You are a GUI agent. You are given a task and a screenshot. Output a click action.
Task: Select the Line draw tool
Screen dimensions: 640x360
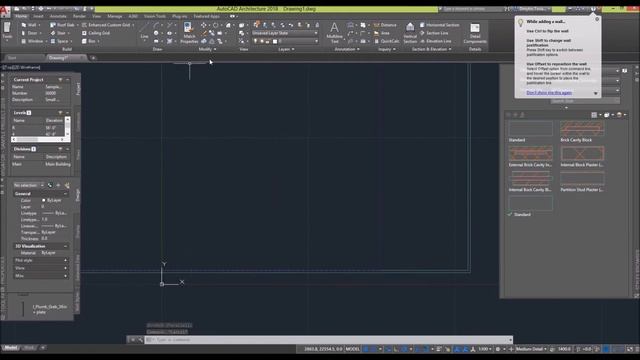click(144, 31)
